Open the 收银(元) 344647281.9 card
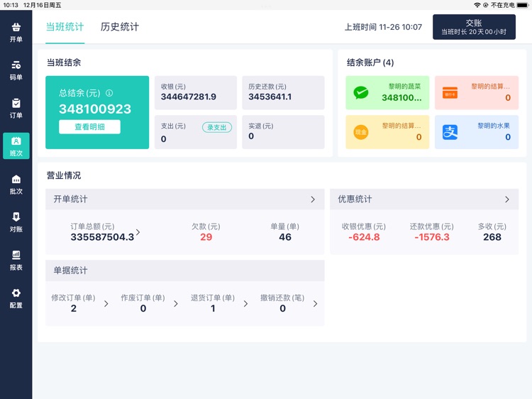This screenshot has height=399, width=532. pyautogui.click(x=196, y=93)
